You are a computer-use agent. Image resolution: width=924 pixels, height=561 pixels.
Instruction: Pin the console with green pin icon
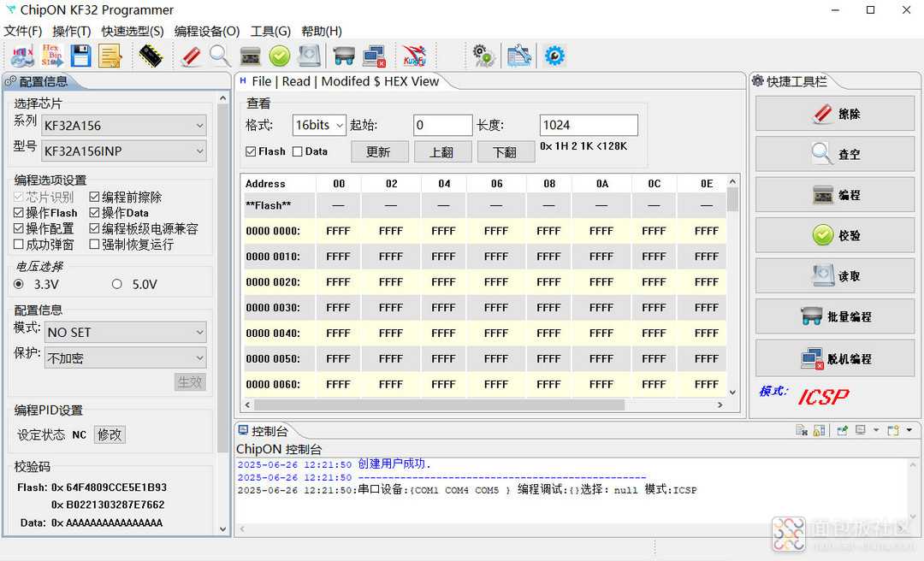click(843, 431)
